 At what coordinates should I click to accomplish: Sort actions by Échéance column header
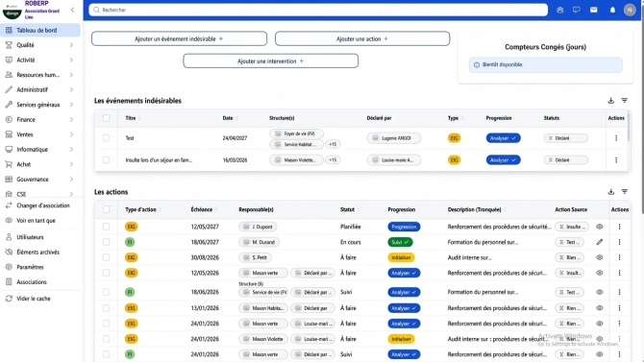tap(202, 209)
